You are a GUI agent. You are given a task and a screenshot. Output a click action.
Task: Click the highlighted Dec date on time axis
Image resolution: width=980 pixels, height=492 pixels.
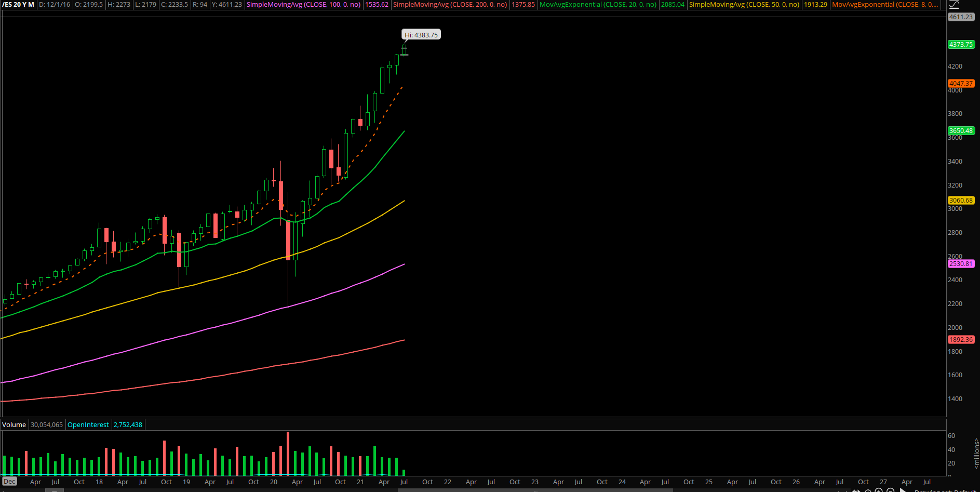click(x=9, y=482)
